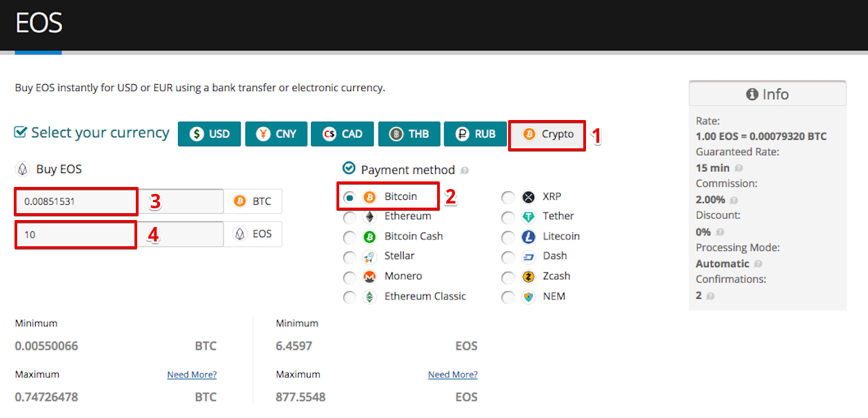Click help icon beside 2.00% commission

(x=734, y=200)
